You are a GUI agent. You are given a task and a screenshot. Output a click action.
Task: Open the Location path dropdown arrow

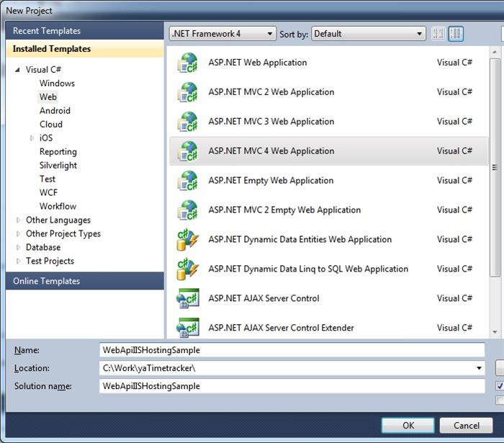(479, 368)
